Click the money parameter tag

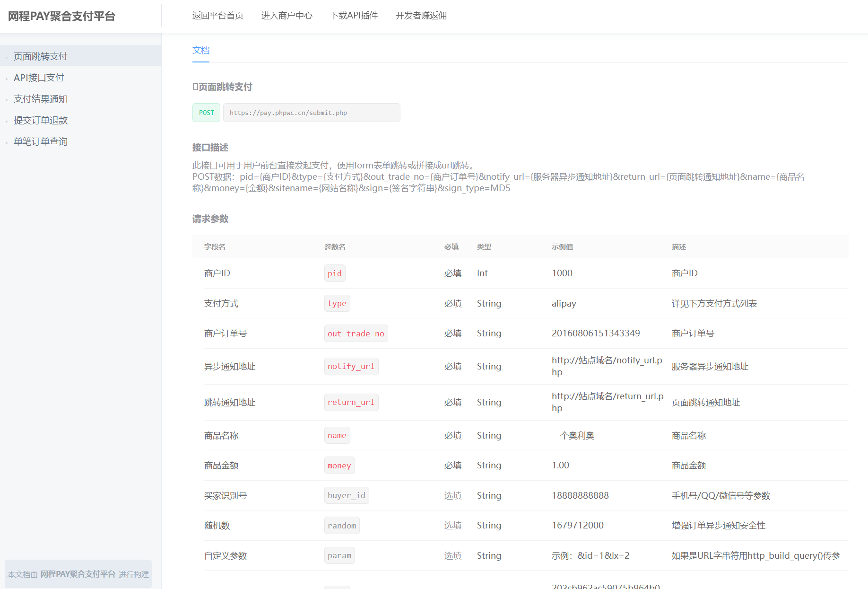[x=339, y=466]
